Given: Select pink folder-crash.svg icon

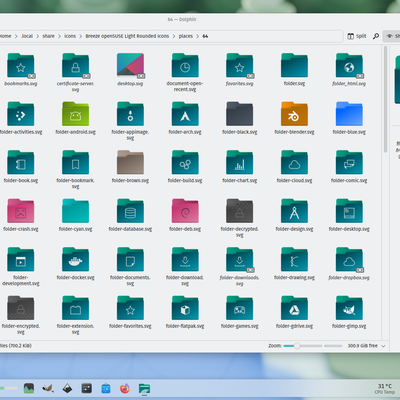Looking at the screenshot, I should [21, 211].
